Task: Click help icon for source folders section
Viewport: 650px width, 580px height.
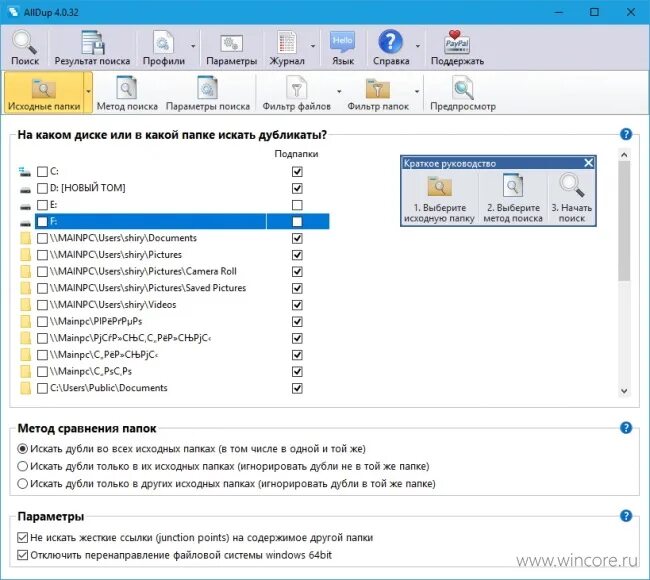Action: point(626,134)
